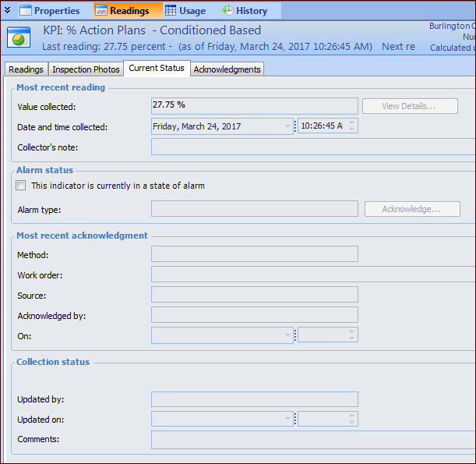Toggle the state of alarm checkbox
476x464 pixels.
(x=20, y=185)
